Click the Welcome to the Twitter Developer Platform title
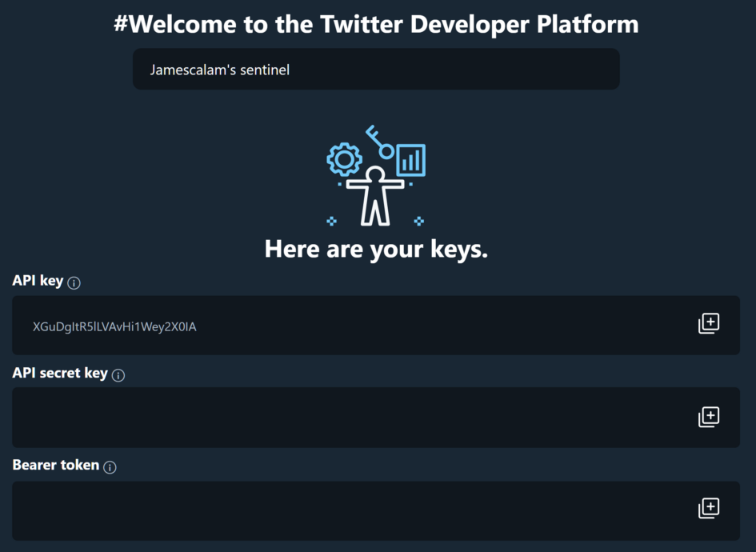 coord(376,24)
